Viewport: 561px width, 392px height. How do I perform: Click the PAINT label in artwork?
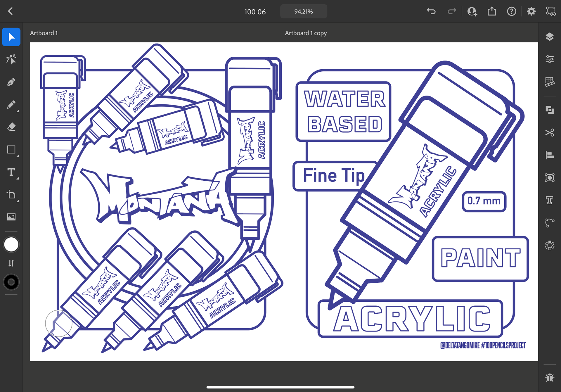coord(480,258)
